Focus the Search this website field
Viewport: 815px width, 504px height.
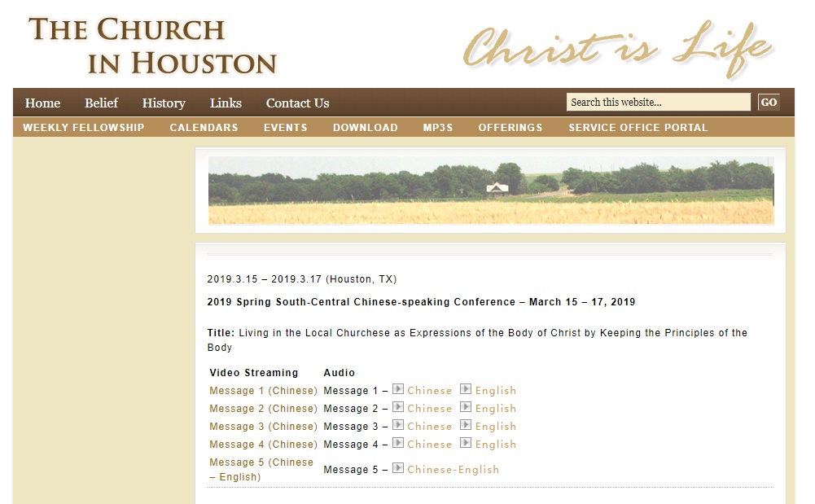tap(658, 103)
